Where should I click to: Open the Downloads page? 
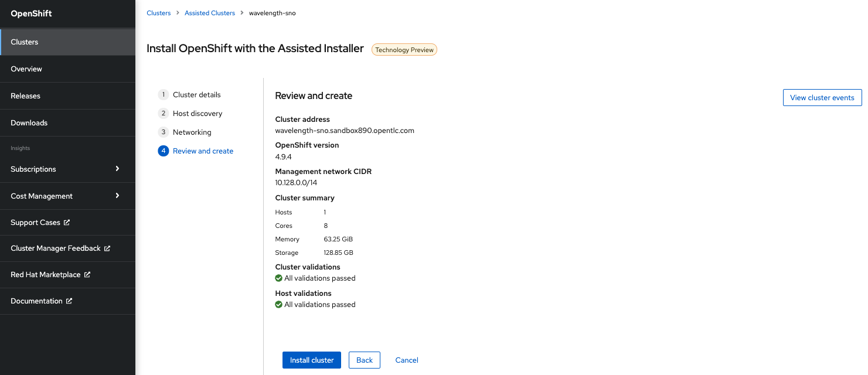(29, 122)
